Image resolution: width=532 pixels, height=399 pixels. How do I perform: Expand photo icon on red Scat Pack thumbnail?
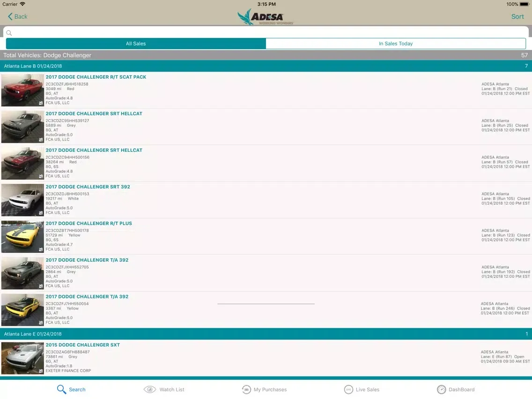tap(41, 103)
